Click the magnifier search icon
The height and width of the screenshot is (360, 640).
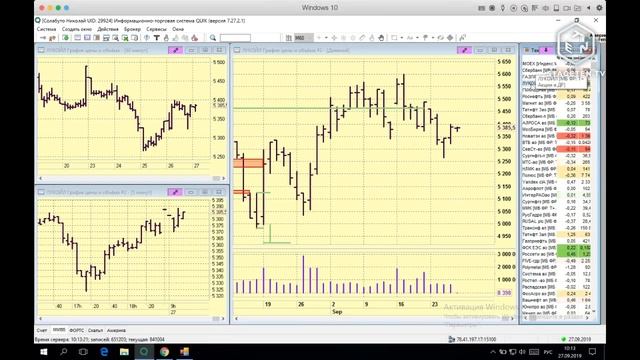(x=213, y=38)
